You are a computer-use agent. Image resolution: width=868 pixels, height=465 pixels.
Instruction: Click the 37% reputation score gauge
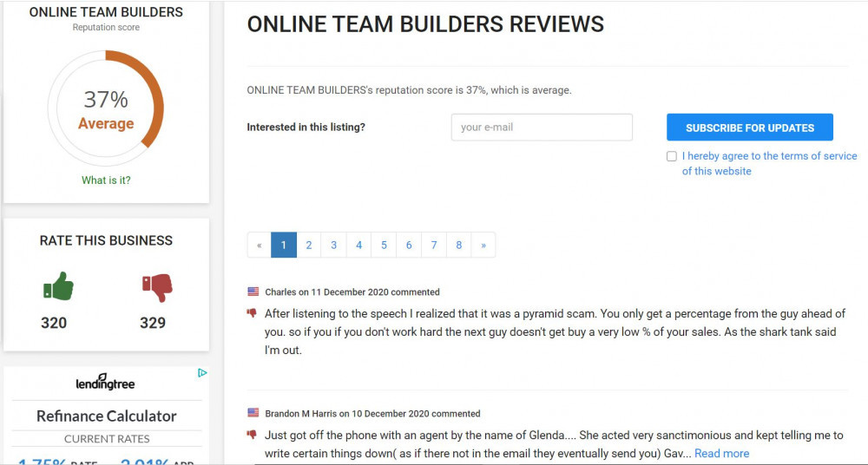(106, 108)
